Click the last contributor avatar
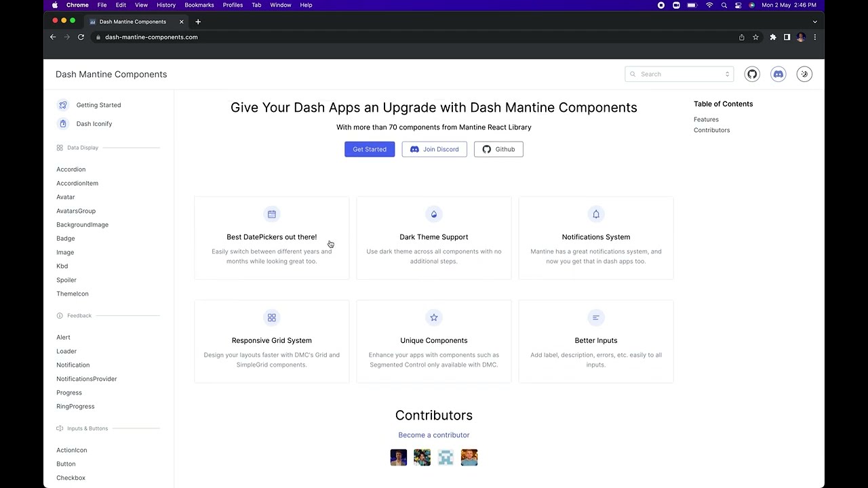868x488 pixels. point(469,457)
